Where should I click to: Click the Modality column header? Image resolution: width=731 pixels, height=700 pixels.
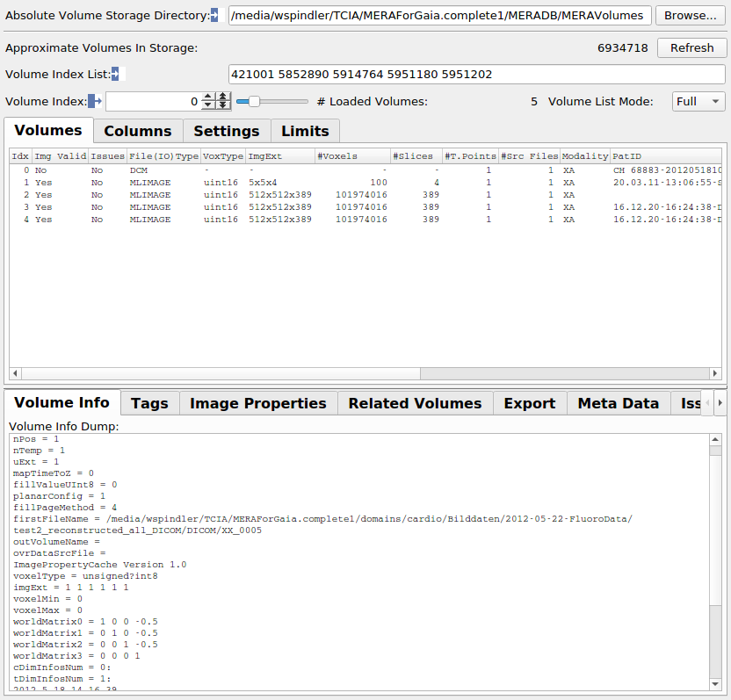coord(584,156)
